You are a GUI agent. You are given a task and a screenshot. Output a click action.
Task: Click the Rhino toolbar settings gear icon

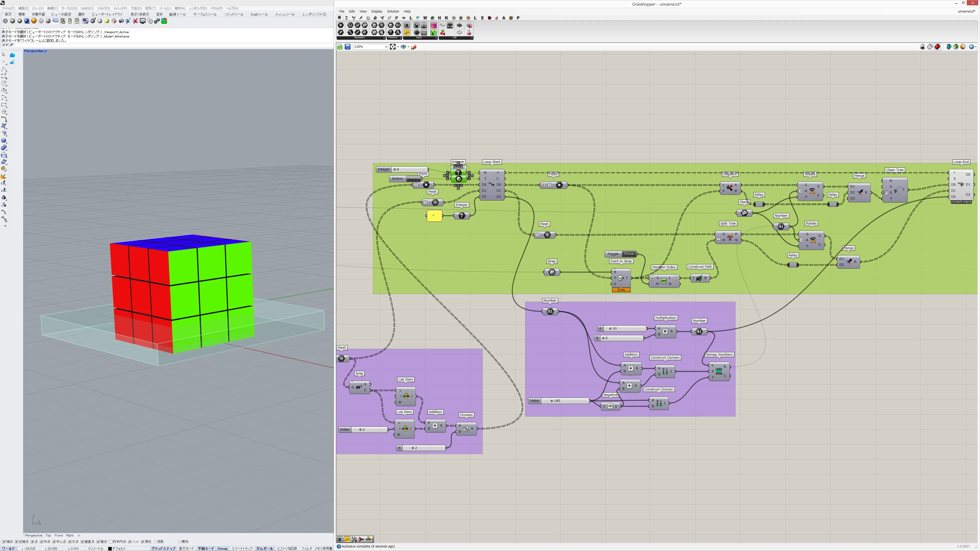pos(325,15)
